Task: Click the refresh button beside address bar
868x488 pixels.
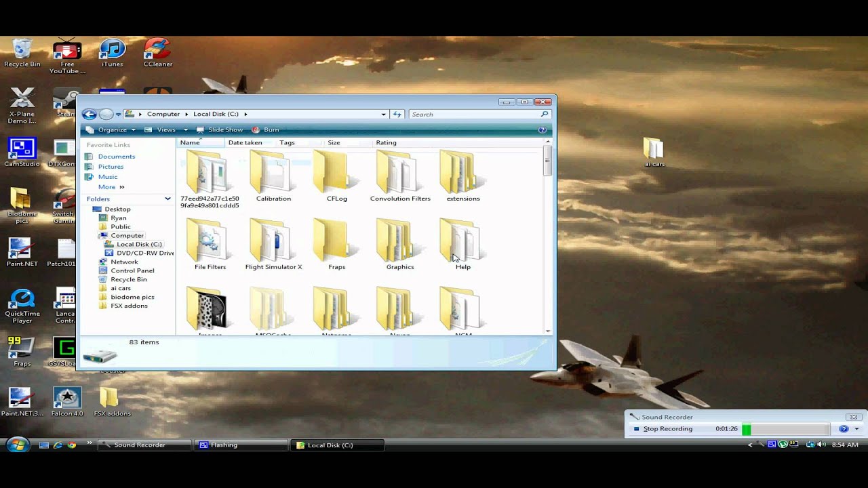Action: (397, 114)
